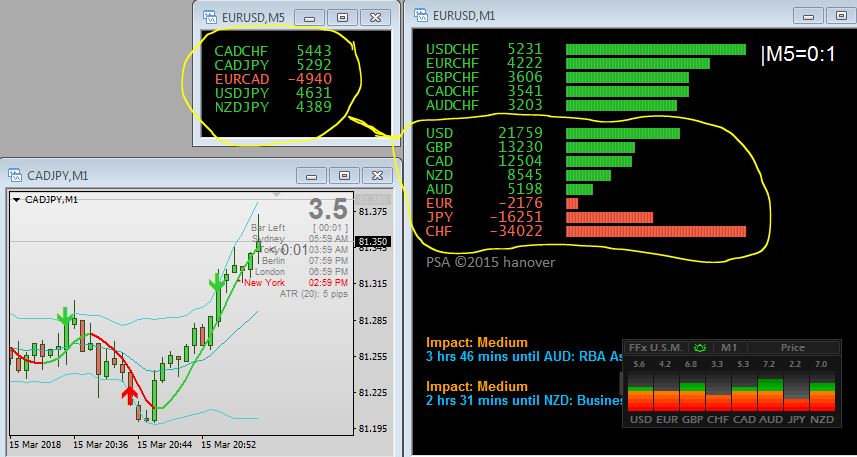Click the GBPCHF 3606 pair row

coord(557,77)
